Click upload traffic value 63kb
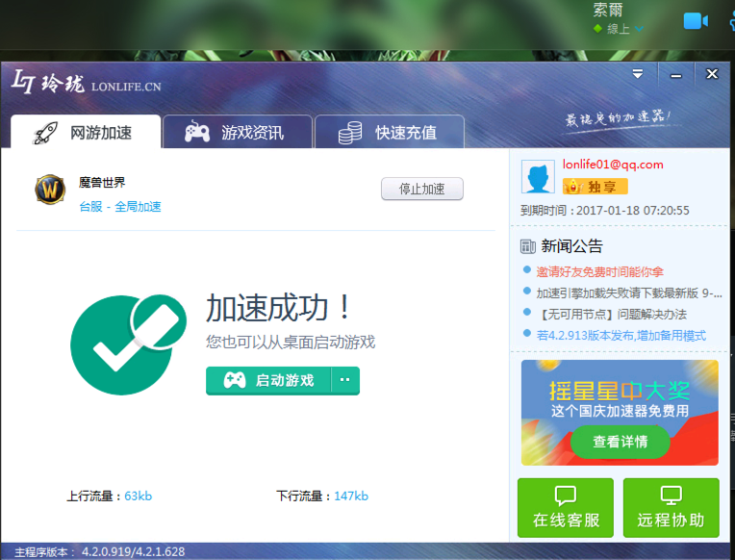Viewport: 735px width, 560px height. 138,496
